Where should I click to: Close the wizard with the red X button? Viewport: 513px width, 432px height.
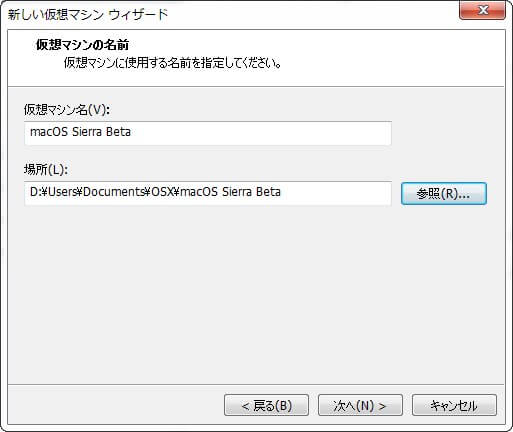tap(482, 10)
